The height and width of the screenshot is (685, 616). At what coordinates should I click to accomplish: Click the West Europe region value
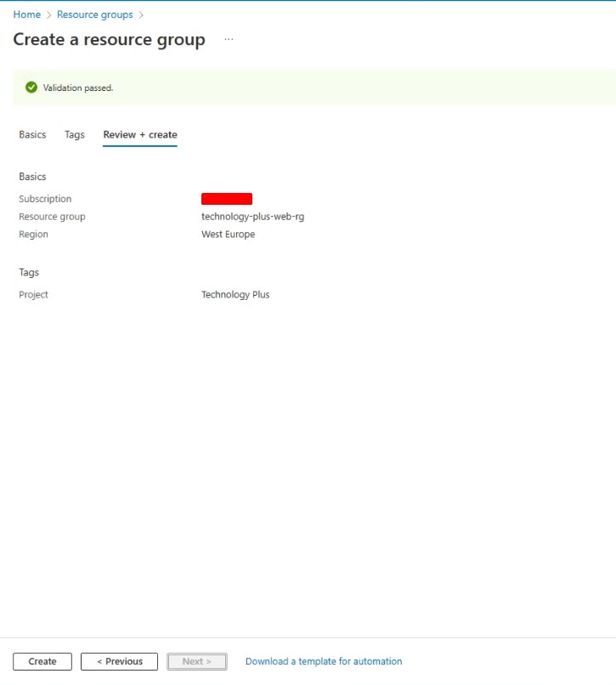[x=228, y=235]
